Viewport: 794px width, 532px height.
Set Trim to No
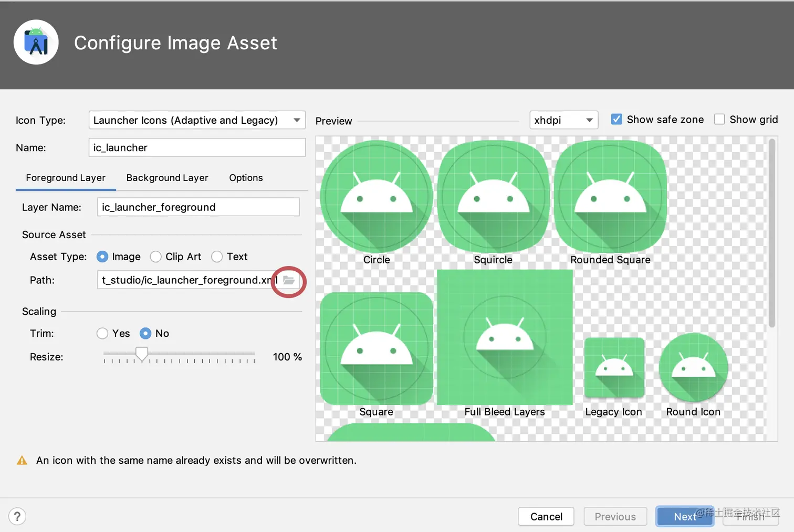145,334
